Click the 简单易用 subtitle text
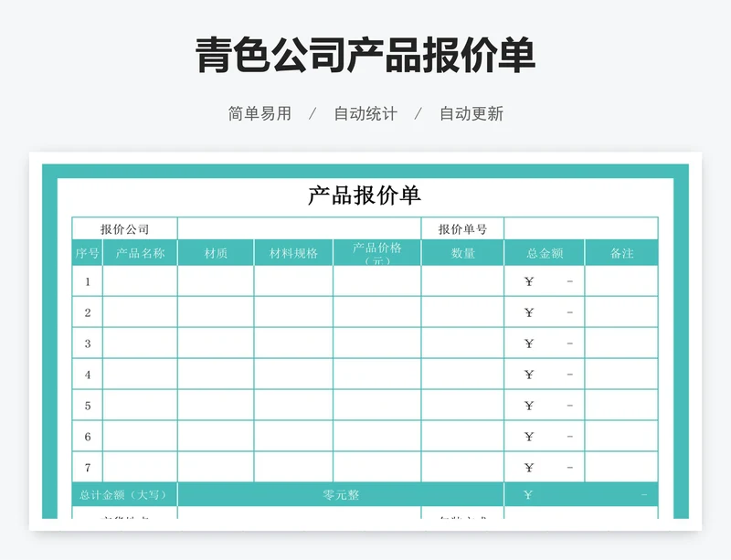Screen dimensions: 731x560 click(260, 113)
